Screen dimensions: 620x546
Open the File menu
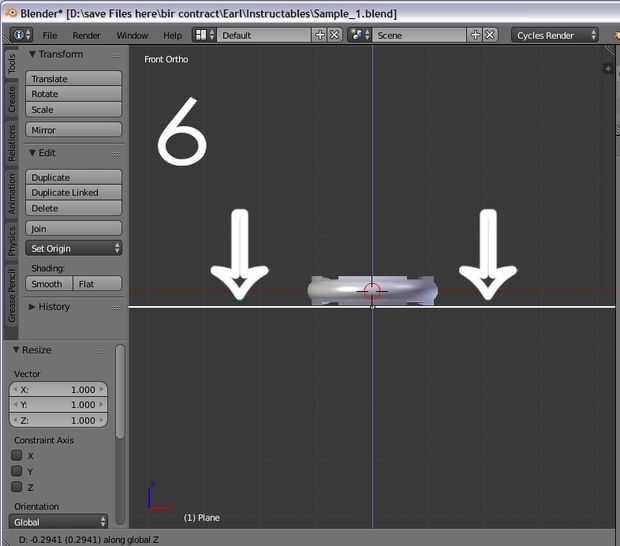[x=50, y=36]
